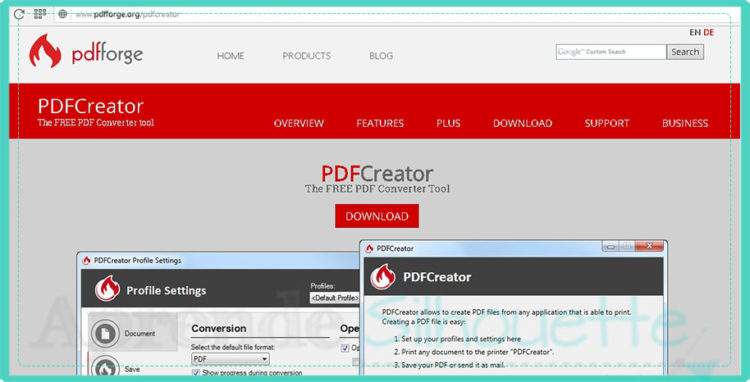
Task: Click the pdfforge flame logo
Action: [x=45, y=51]
